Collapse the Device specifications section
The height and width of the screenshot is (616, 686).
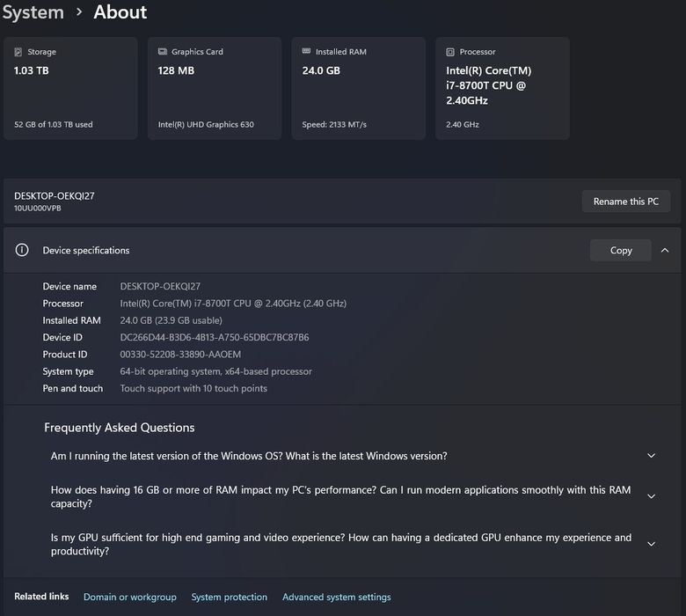click(665, 250)
